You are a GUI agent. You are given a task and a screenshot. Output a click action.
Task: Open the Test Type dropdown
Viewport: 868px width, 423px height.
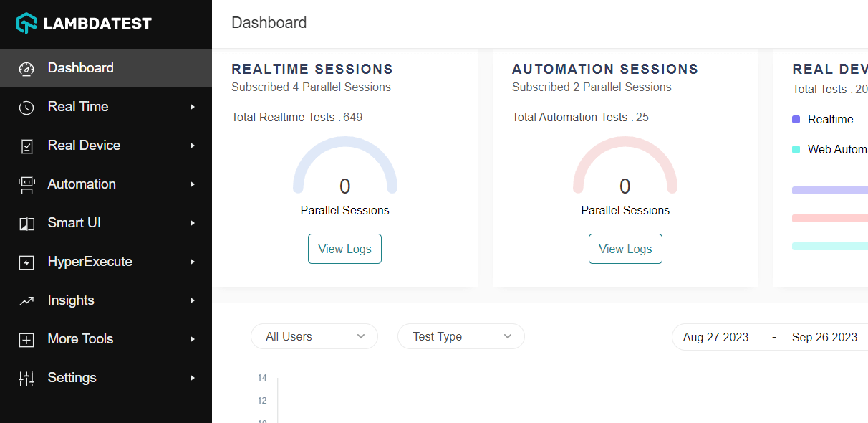pos(460,336)
